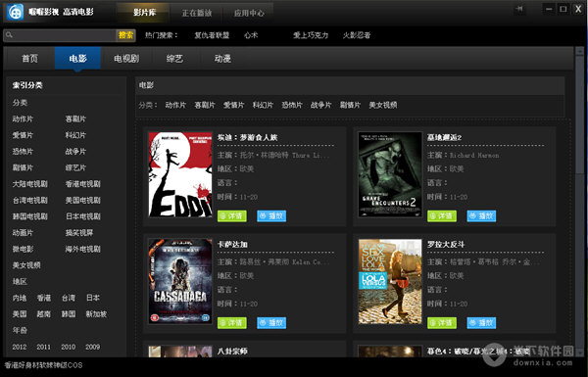Open the 影片库 tab
The height and width of the screenshot is (377, 588).
(144, 13)
